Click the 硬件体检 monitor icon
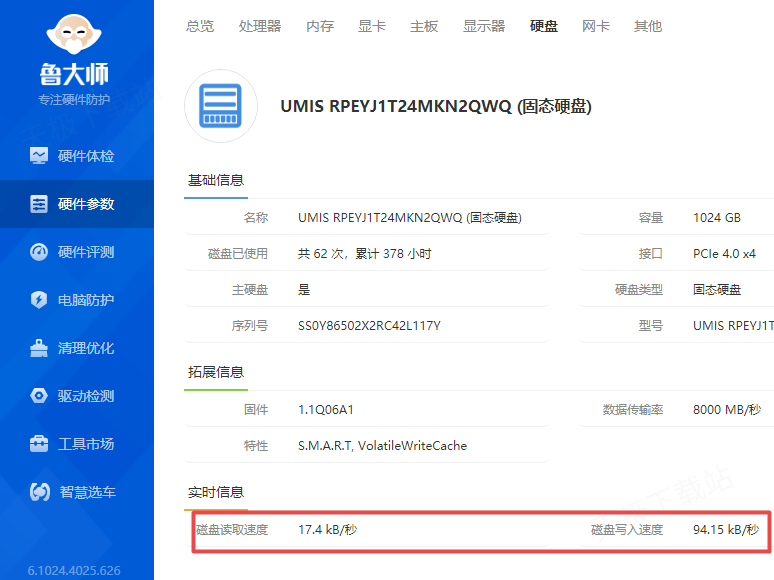The width and height of the screenshot is (774, 580). (39, 156)
